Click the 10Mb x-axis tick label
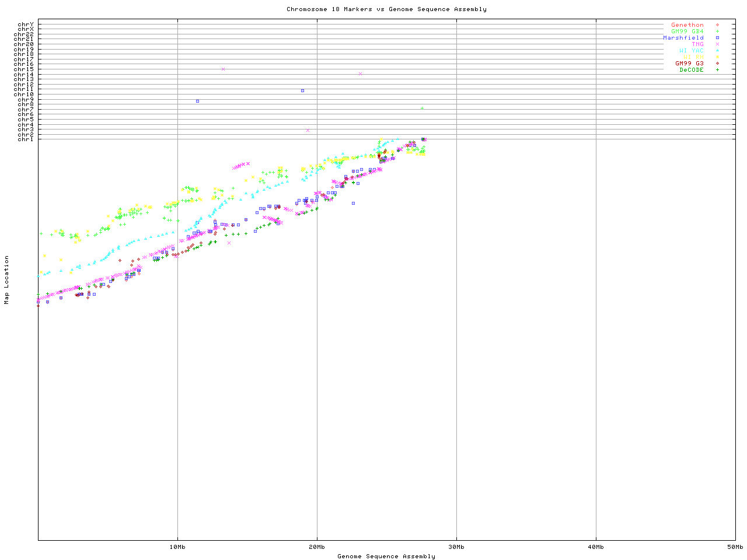Image resolution: width=747 pixels, height=560 pixels. (177, 547)
